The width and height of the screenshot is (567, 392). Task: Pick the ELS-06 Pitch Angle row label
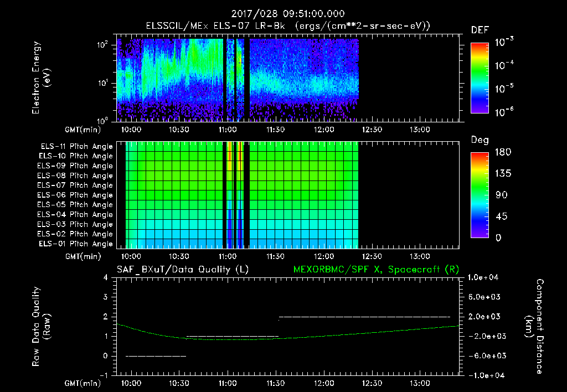(75, 195)
